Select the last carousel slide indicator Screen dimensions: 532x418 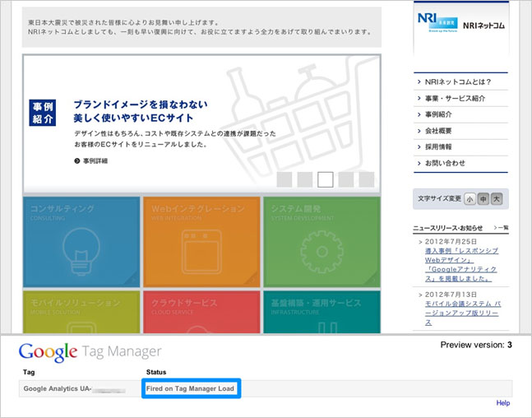coord(366,179)
